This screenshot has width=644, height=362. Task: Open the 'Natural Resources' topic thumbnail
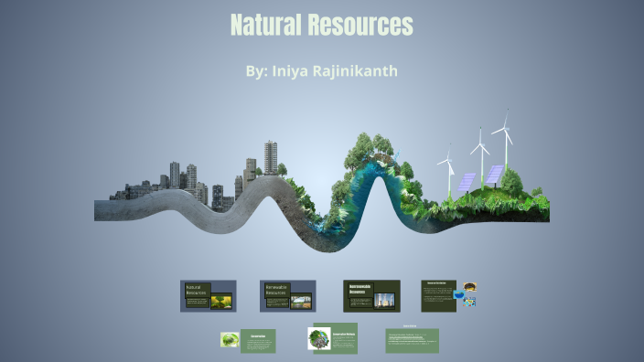(x=209, y=296)
